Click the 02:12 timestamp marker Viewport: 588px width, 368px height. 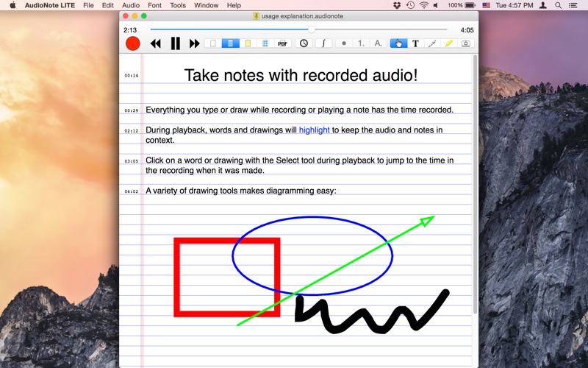132,131
